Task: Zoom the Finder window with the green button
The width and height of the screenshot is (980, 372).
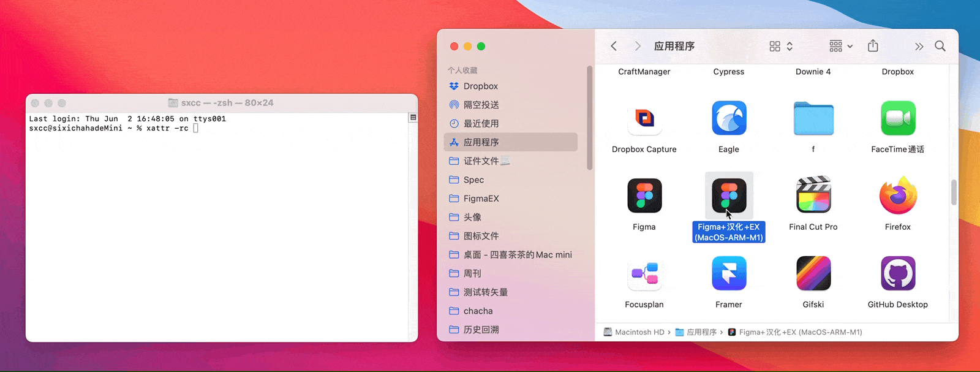Action: (481, 46)
